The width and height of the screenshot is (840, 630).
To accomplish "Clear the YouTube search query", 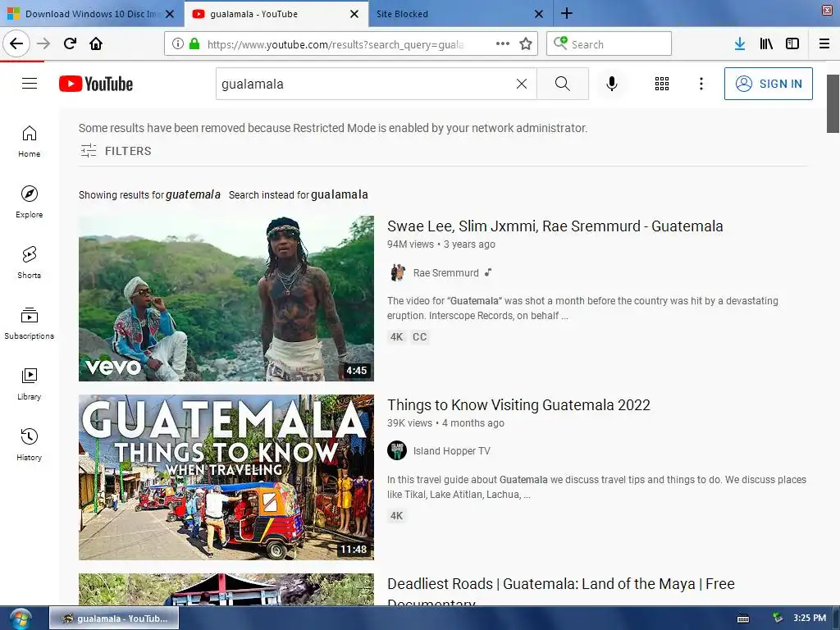I will tap(521, 84).
